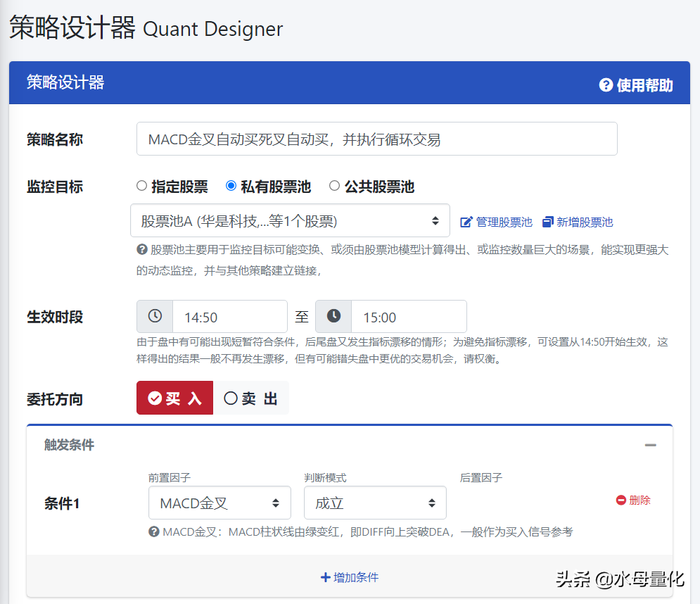Open the 判断模式 成立 dropdown
The image size is (700, 604).
click(375, 503)
